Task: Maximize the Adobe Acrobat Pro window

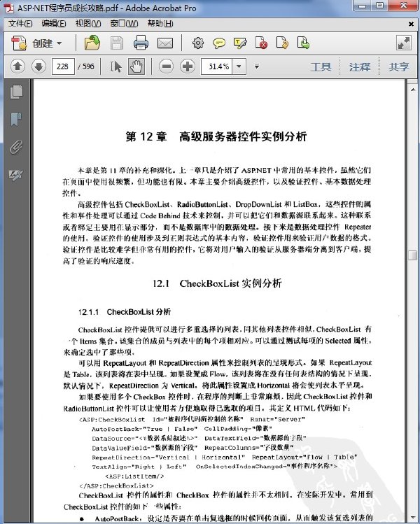Action: (x=379, y=6)
